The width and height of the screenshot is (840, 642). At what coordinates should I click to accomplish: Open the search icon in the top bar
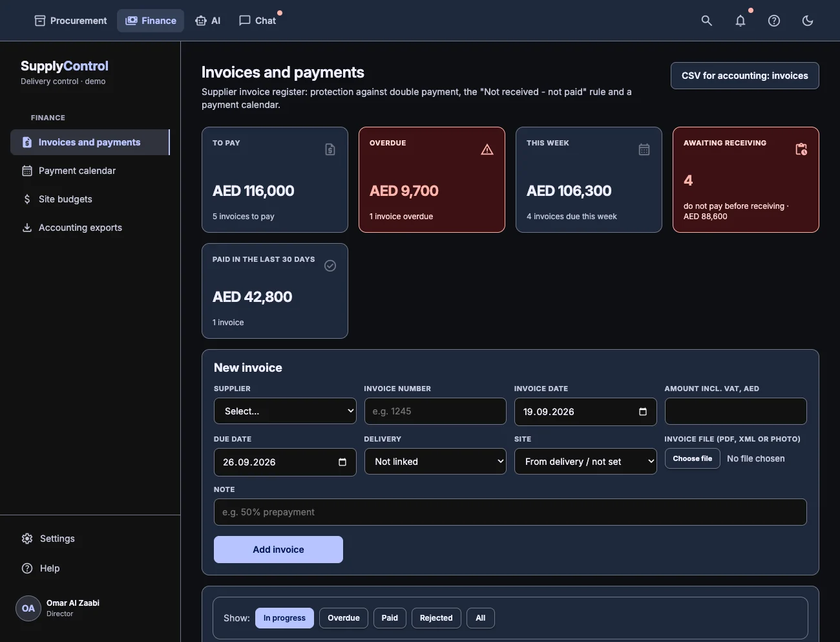[x=707, y=21]
